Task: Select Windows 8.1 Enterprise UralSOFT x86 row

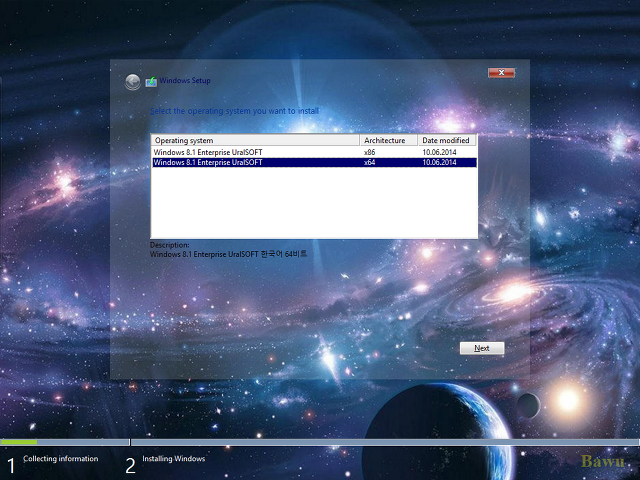Action: click(314, 152)
